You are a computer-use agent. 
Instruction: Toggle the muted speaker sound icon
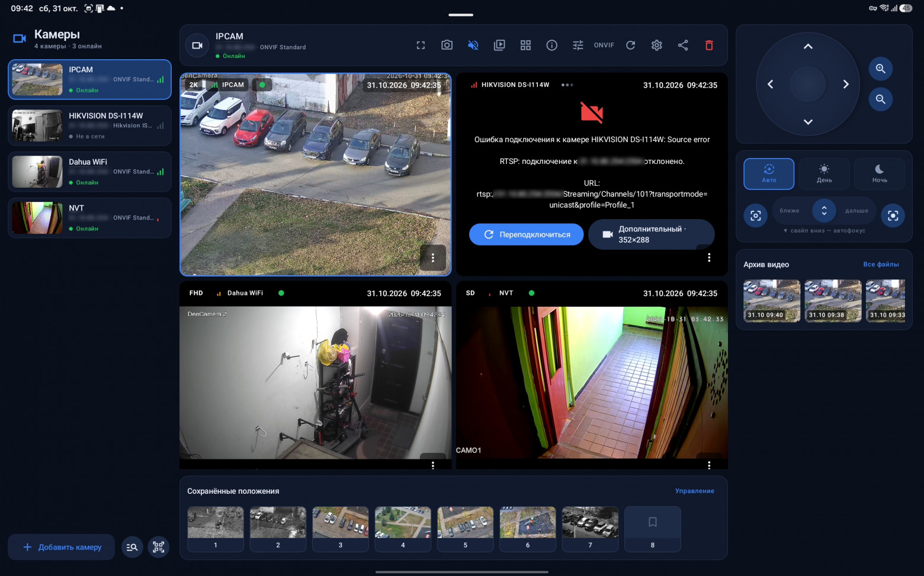473,46
